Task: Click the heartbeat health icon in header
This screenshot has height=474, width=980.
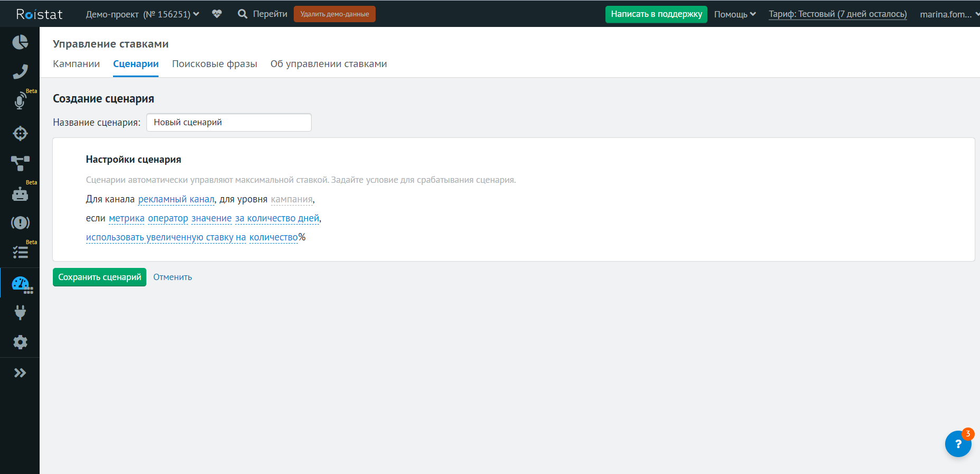Action: (x=217, y=14)
